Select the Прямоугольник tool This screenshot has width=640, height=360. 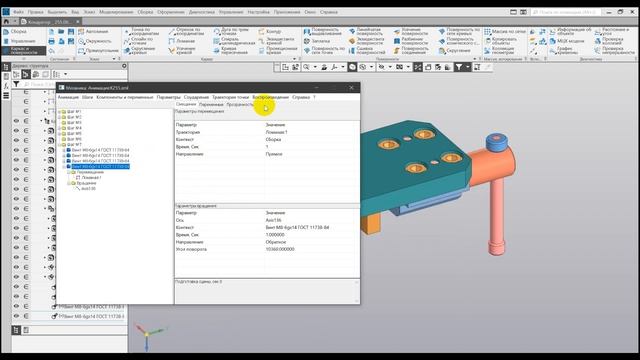coord(98,51)
